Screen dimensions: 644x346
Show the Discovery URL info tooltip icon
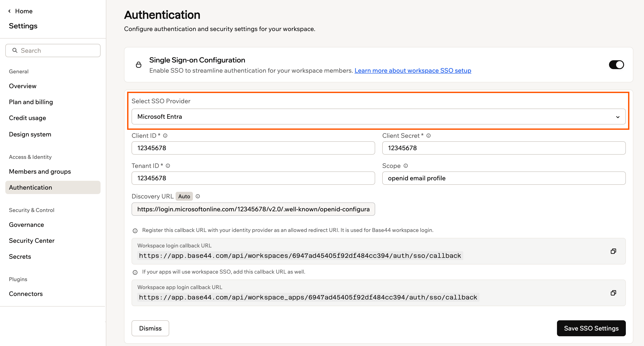(x=198, y=196)
